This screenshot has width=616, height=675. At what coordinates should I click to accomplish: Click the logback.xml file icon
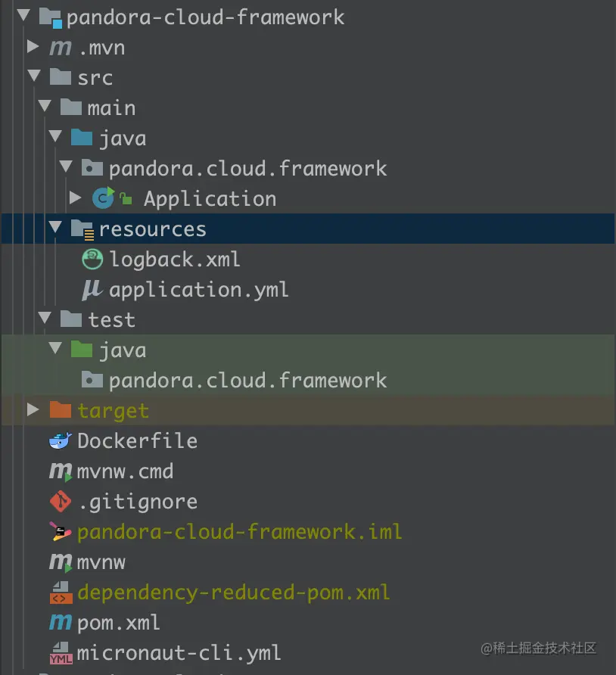click(x=92, y=260)
